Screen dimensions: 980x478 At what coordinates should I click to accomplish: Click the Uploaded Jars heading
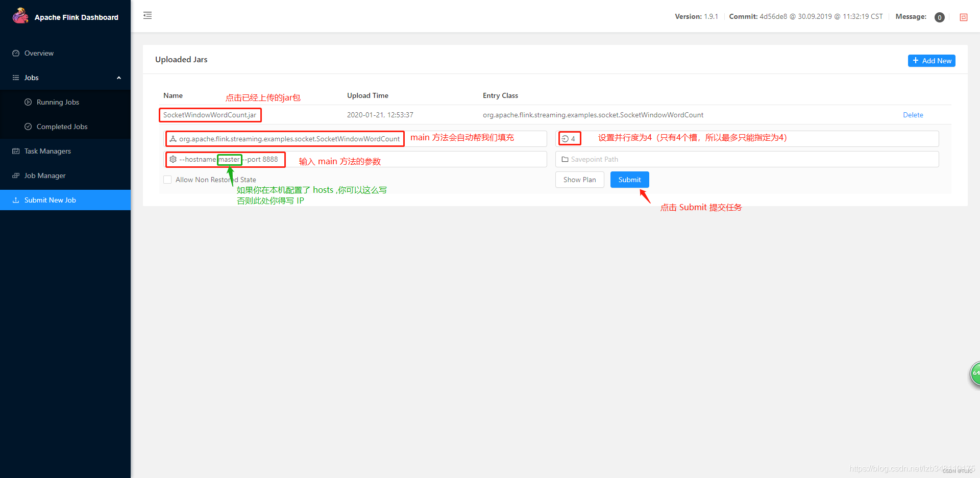pos(181,59)
